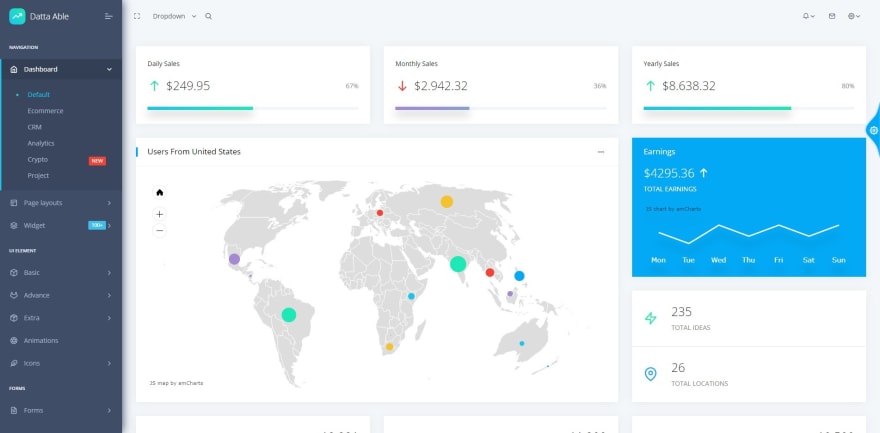
Task: Collapse sidebar with the menu toggle icon
Action: (109, 16)
